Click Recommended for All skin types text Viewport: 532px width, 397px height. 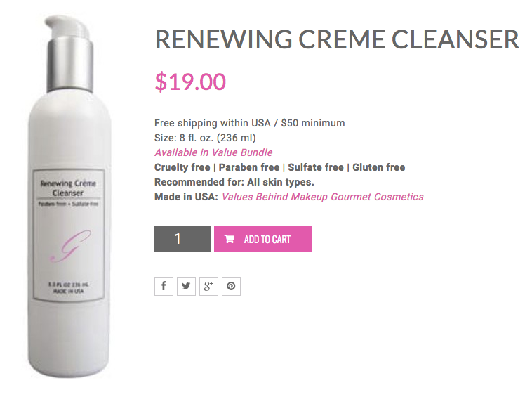(234, 182)
